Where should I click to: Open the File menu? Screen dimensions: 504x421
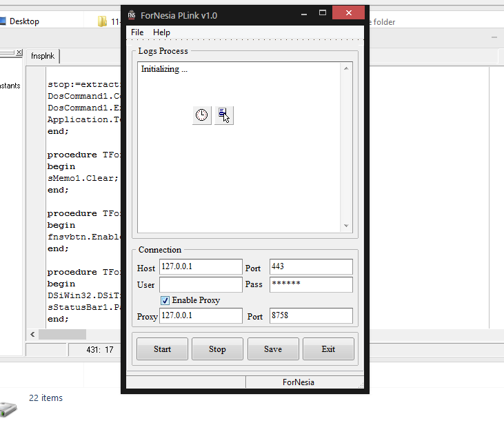137,32
